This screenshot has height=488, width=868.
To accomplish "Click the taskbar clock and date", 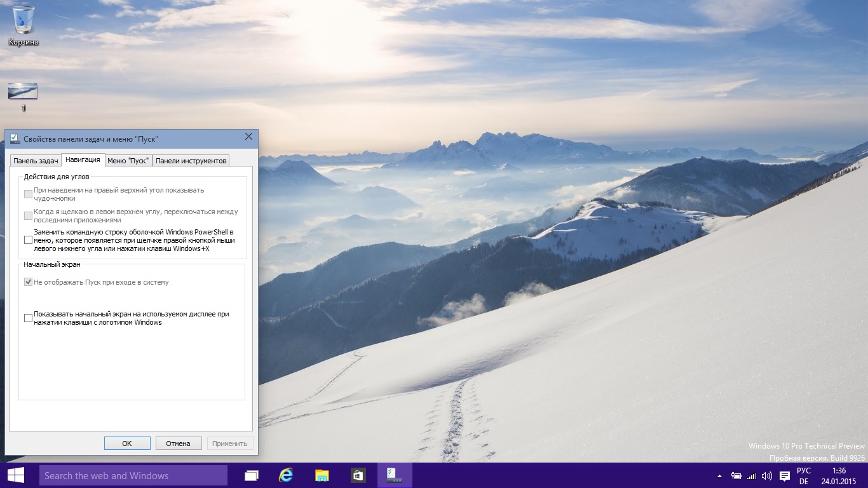I will (x=839, y=475).
